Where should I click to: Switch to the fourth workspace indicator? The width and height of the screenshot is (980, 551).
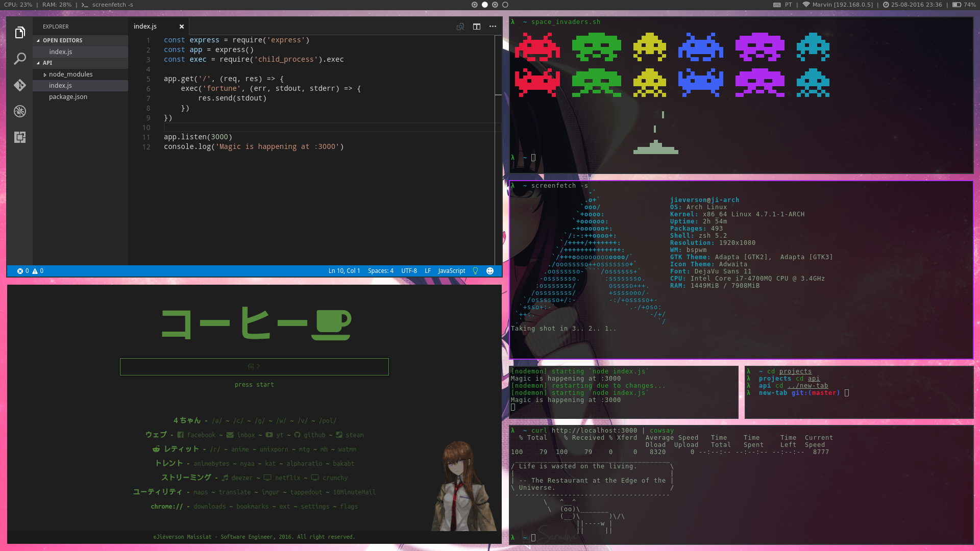point(505,5)
